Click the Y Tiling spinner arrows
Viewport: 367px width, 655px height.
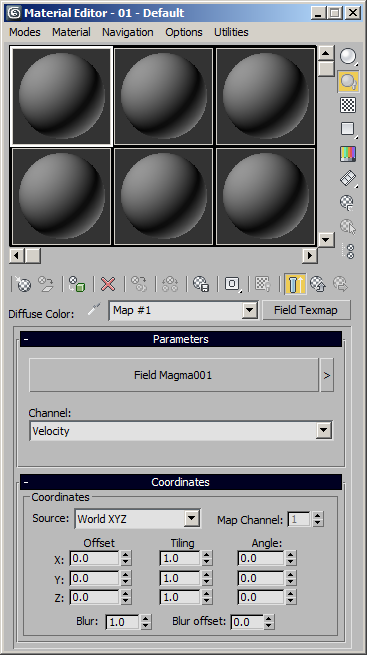[x=207, y=578]
